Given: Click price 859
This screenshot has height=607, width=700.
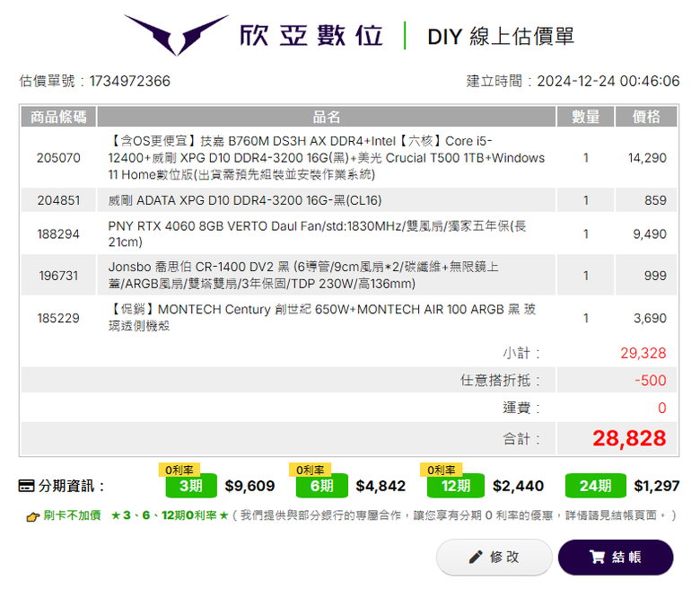Looking at the screenshot, I should click(655, 200).
